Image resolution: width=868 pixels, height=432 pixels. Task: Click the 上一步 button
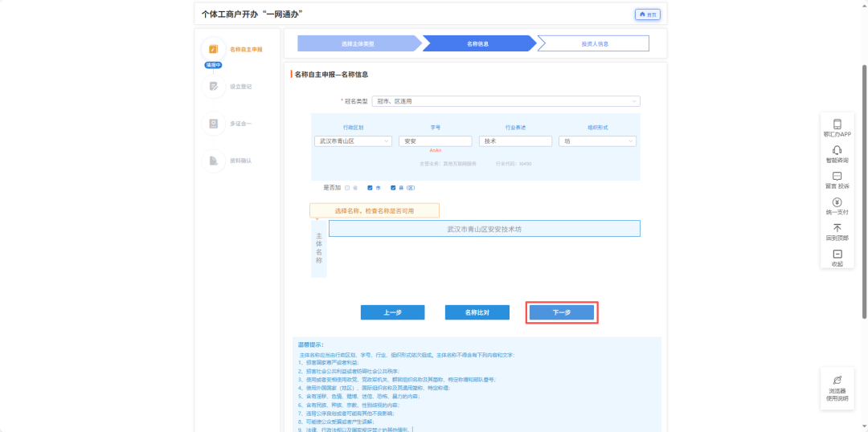(392, 312)
